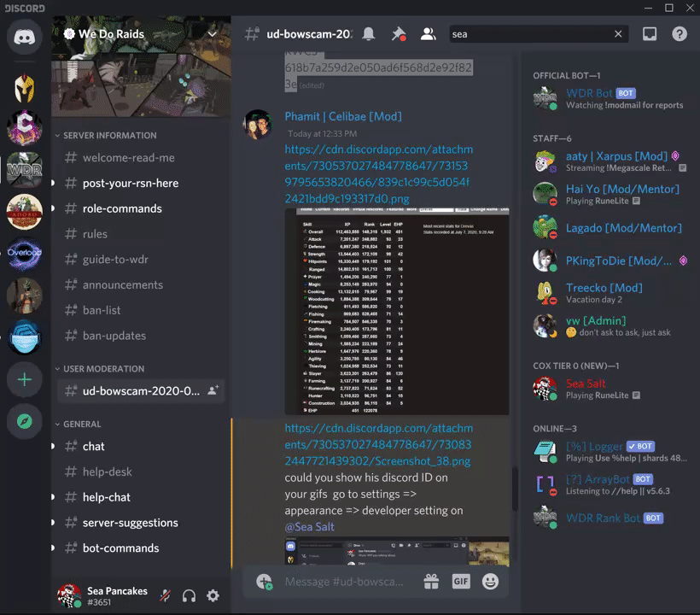The width and height of the screenshot is (700, 615).
Task: Open the bottom screenshot image preview
Action: point(397,552)
